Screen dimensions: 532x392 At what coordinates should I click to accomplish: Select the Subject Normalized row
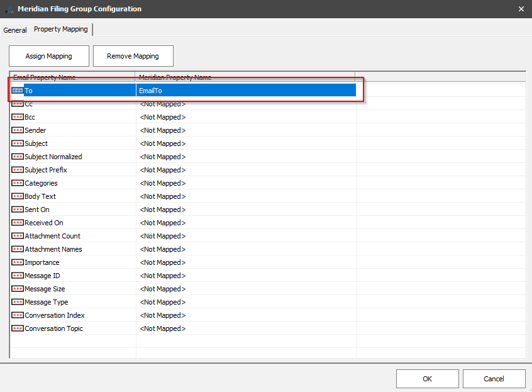pyautogui.click(x=183, y=157)
